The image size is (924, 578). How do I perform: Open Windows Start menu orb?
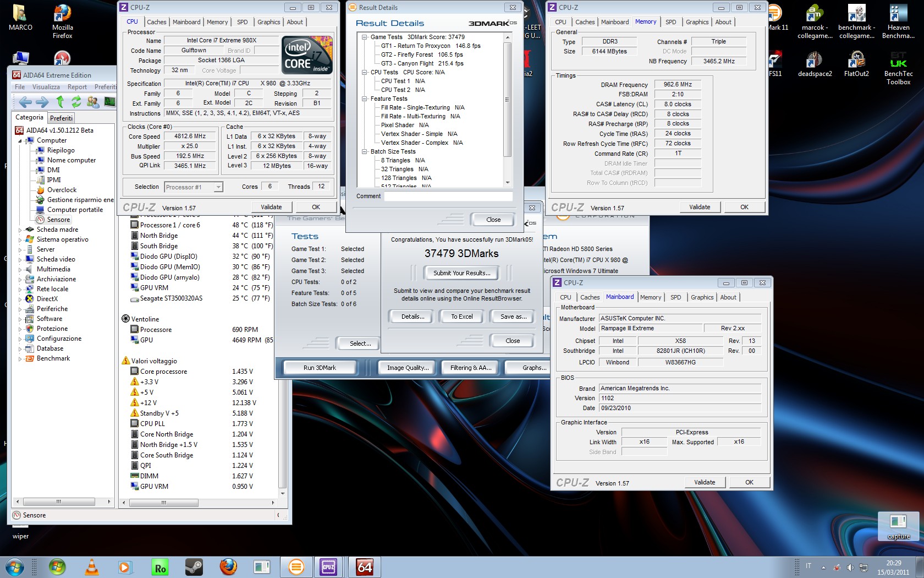point(15,566)
